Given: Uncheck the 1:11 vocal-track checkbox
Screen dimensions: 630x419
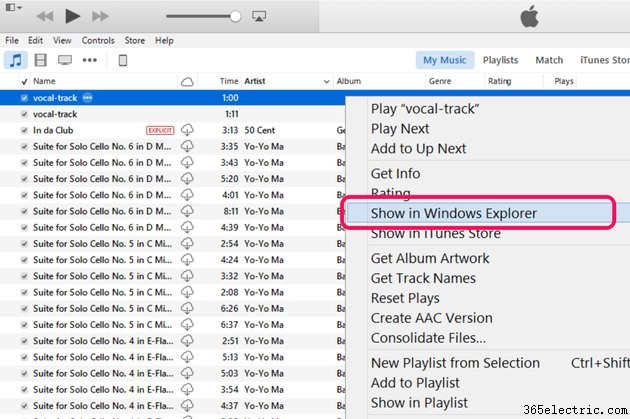Looking at the screenshot, I should (x=24, y=114).
